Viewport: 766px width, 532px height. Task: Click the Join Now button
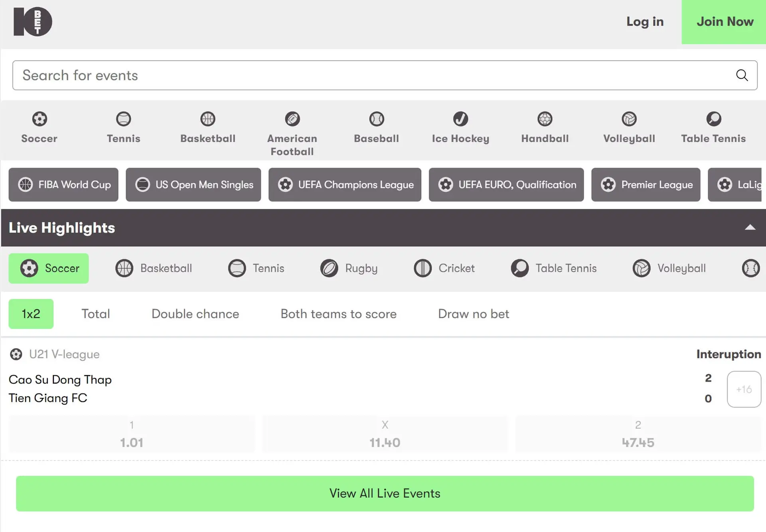(x=724, y=22)
